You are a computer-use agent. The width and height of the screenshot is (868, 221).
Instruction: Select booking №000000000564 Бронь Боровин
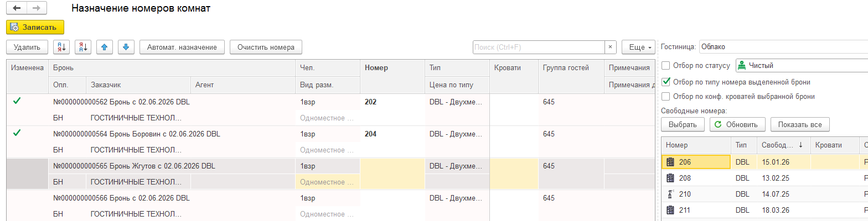click(137, 134)
